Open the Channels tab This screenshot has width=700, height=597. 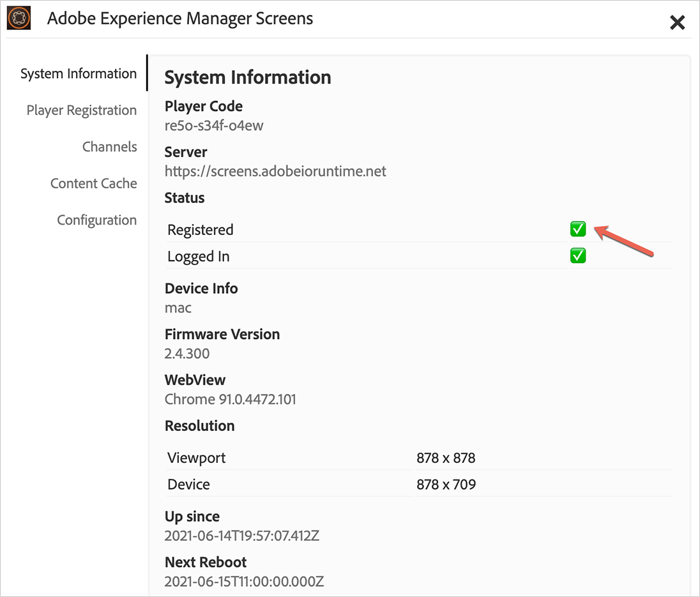pyautogui.click(x=109, y=147)
